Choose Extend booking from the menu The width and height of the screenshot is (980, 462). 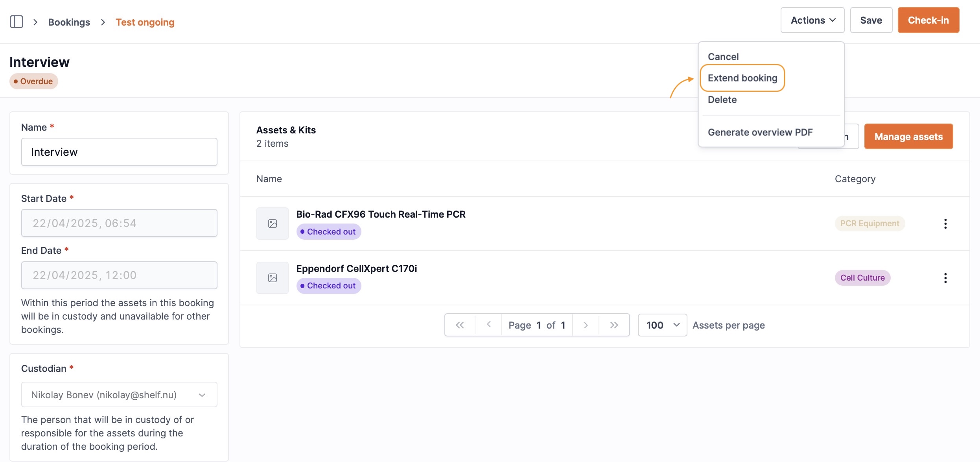(742, 78)
